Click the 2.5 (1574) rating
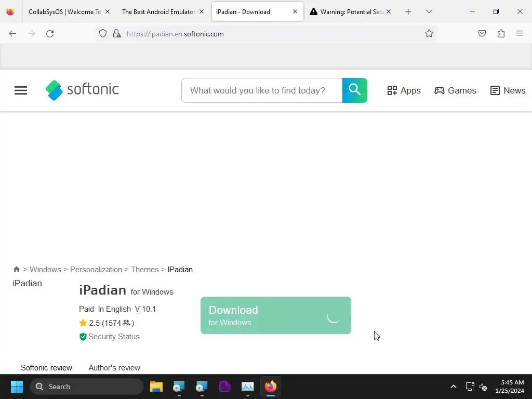532x399 pixels. (112, 323)
